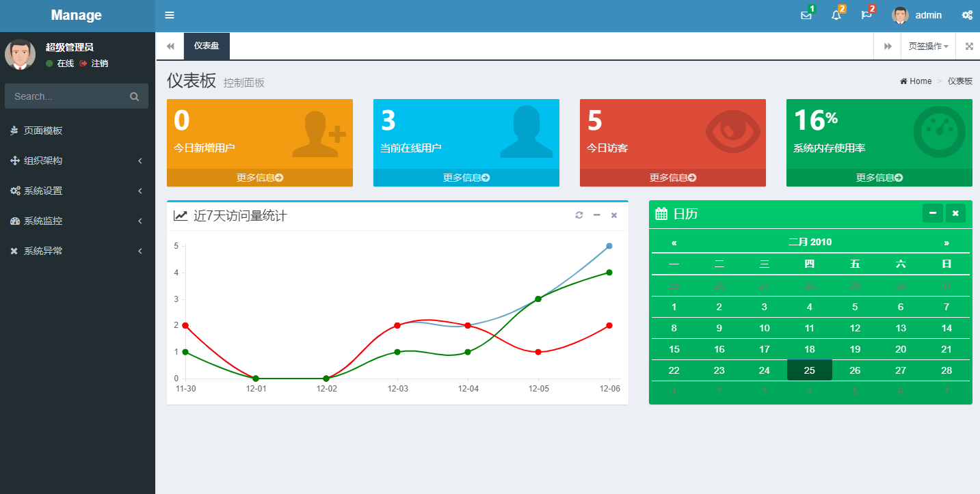Click the Manage logo title
Image resolution: width=980 pixels, height=494 pixels.
77,15
